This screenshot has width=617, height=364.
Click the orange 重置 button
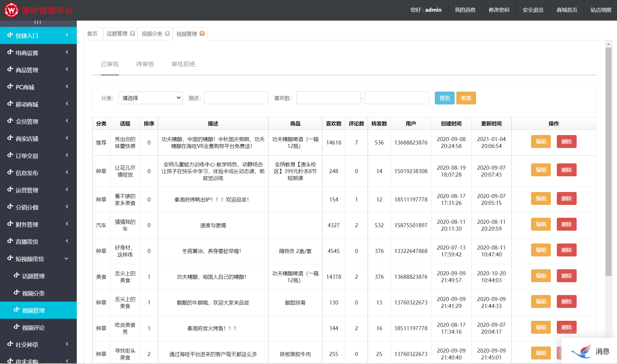coord(466,98)
